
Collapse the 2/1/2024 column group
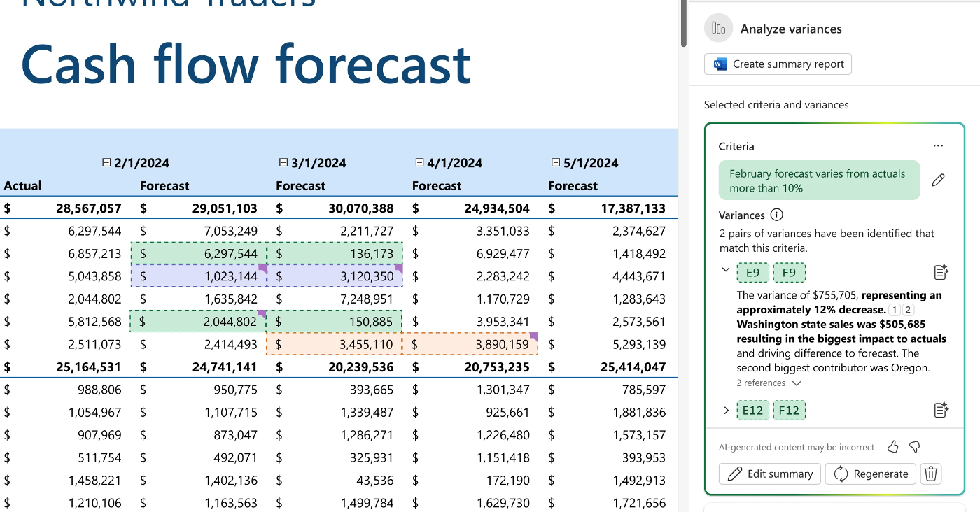(106, 163)
